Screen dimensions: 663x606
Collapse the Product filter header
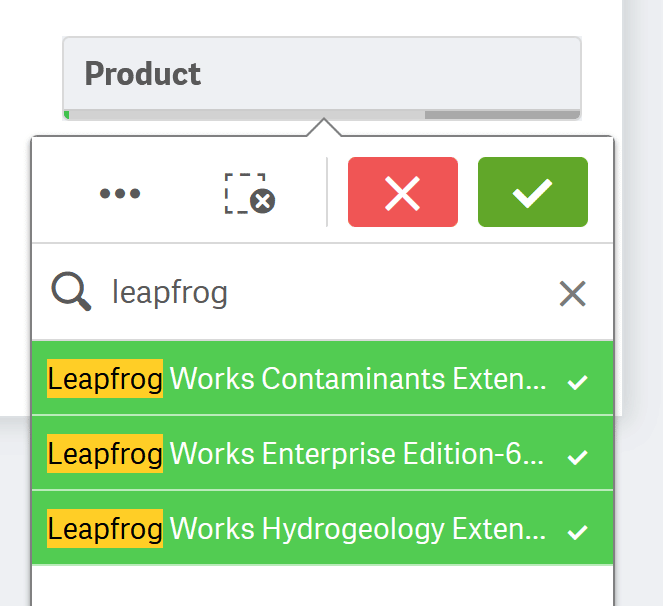(x=322, y=73)
